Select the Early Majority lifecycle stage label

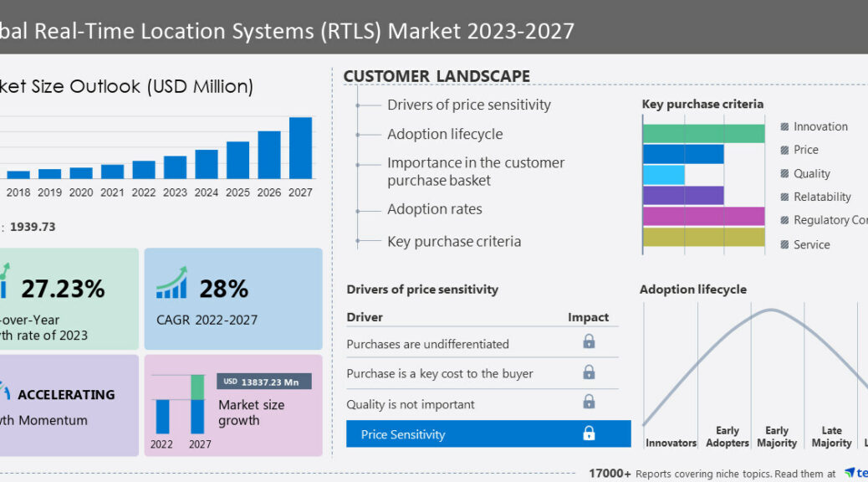777,437
